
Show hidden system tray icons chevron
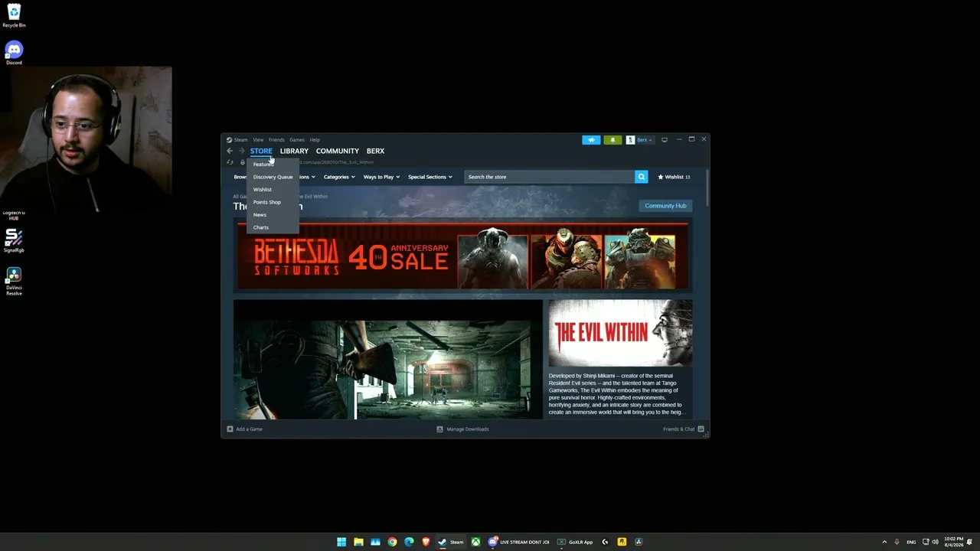(x=884, y=542)
